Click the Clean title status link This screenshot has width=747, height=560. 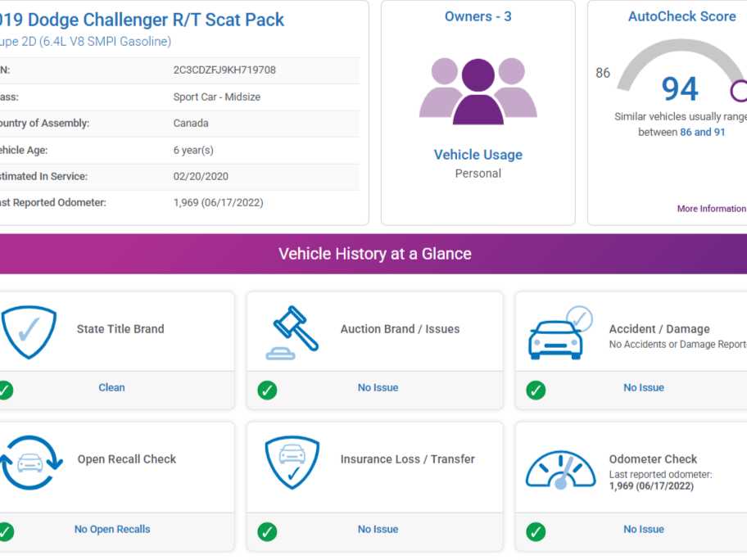[x=111, y=387]
